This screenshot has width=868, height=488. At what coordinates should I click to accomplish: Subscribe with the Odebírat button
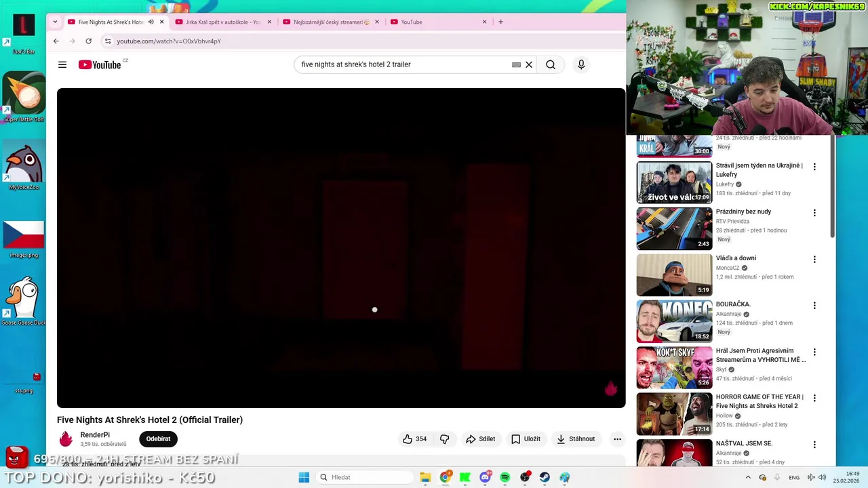(x=158, y=439)
